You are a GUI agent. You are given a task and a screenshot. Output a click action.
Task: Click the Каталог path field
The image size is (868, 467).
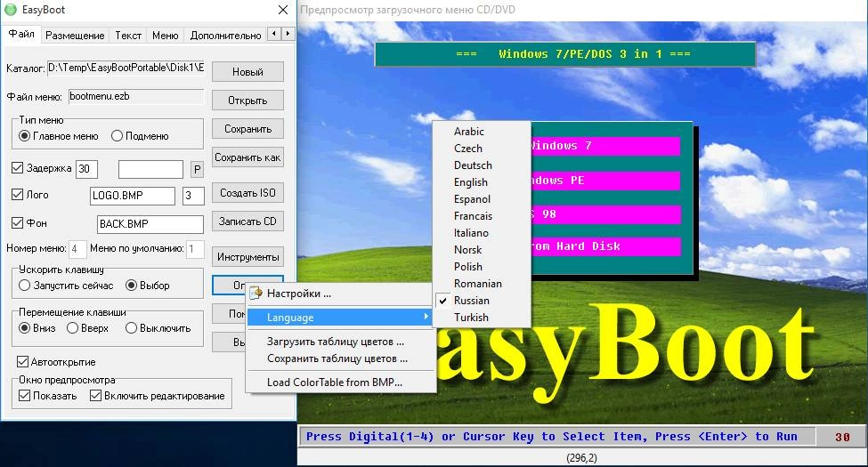(x=126, y=68)
